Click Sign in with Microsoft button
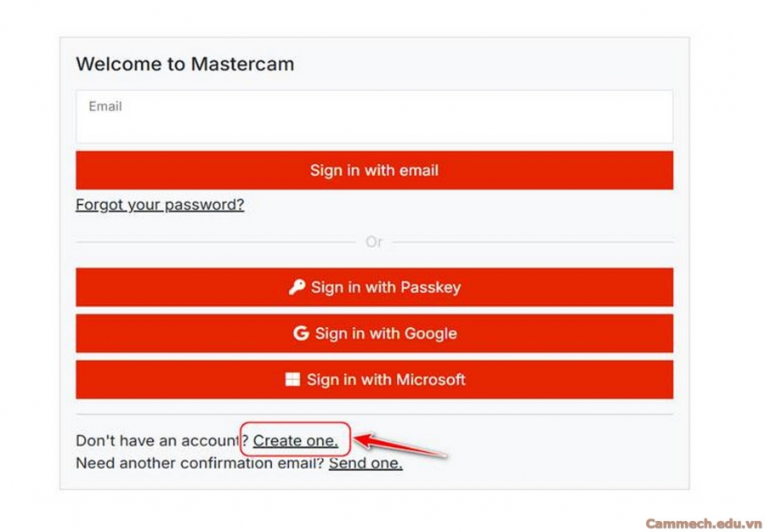 click(374, 380)
